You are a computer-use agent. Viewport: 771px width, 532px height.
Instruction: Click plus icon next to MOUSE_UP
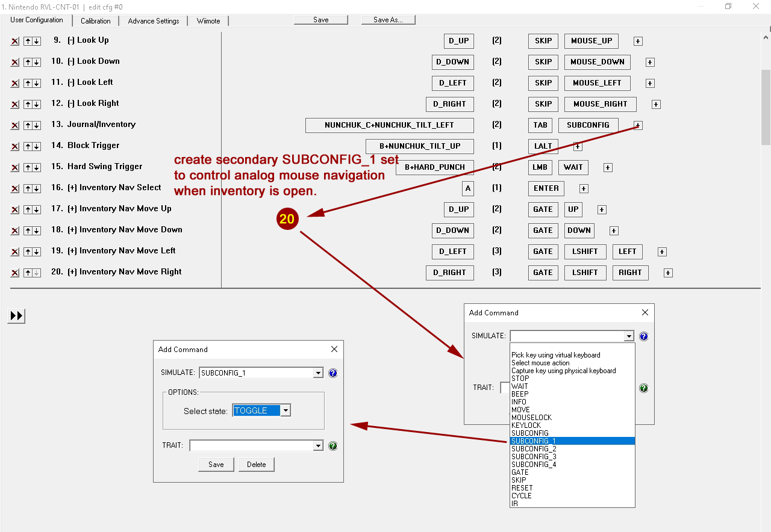coord(638,41)
